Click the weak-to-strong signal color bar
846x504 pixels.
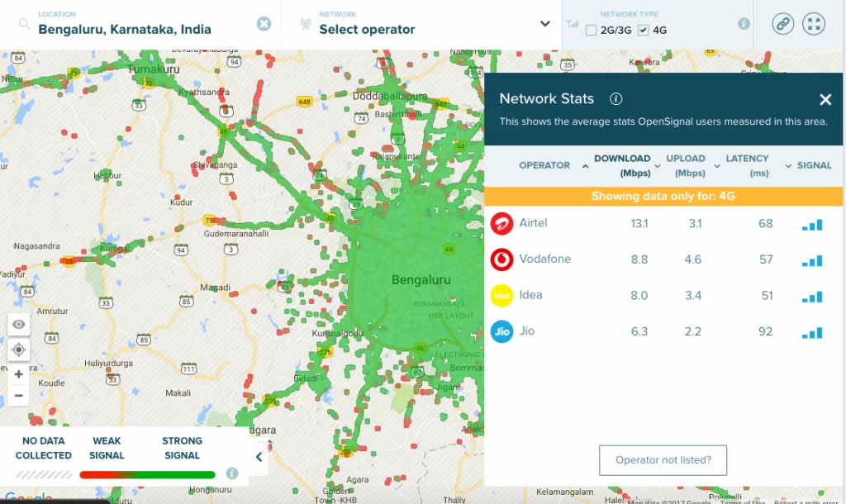pyautogui.click(x=147, y=475)
